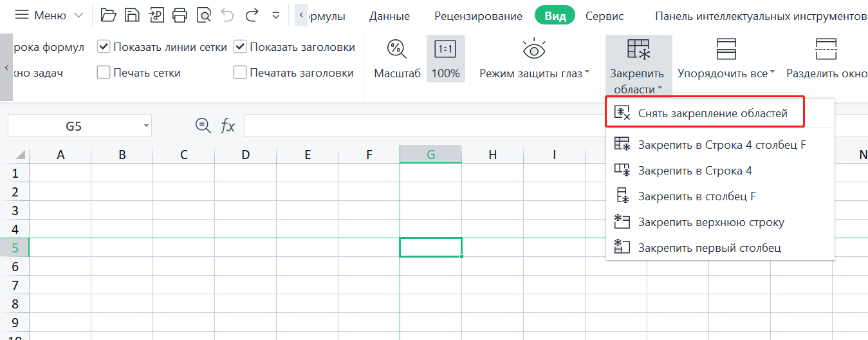Viewport: 868px width, 340px height.
Task: Expand the name box G5 dropdown arrow
Action: tap(146, 126)
